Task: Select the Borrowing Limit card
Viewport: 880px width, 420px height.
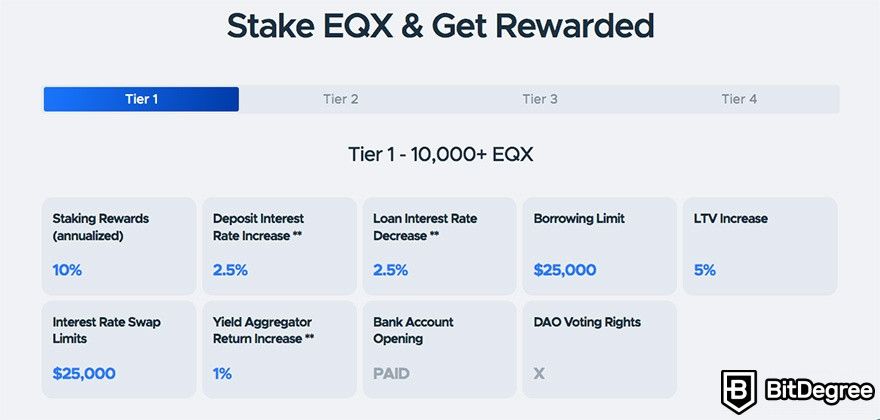Action: tap(599, 246)
